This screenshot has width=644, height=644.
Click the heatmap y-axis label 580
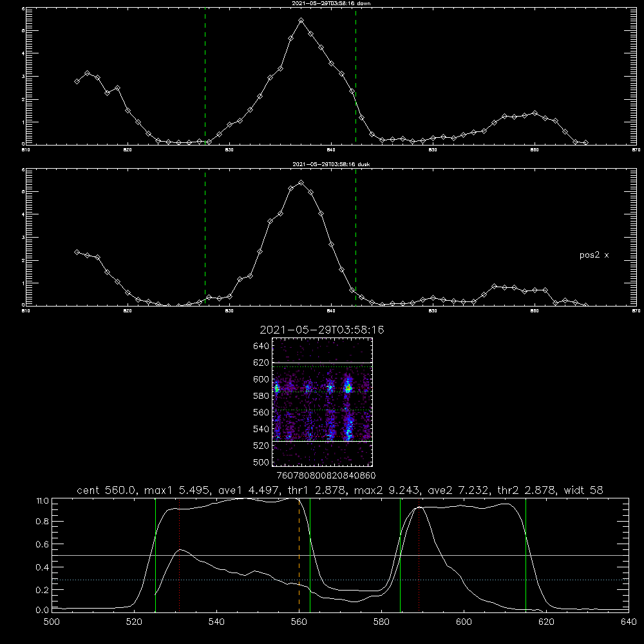point(261,396)
